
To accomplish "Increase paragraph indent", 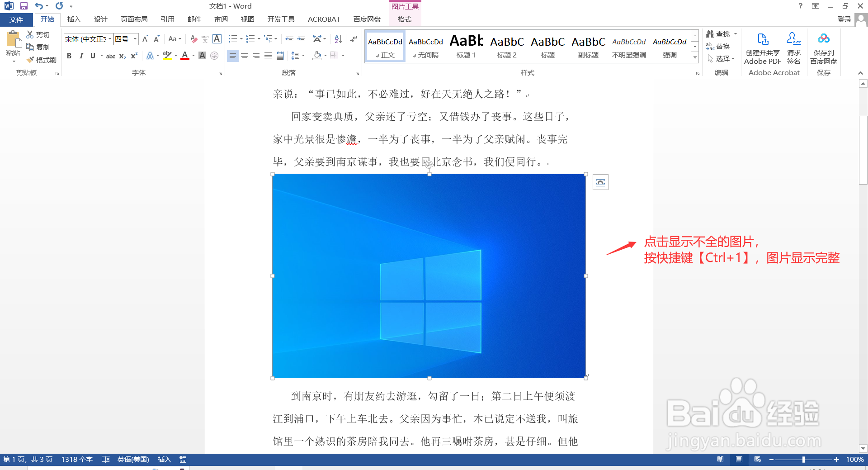I will [x=301, y=39].
